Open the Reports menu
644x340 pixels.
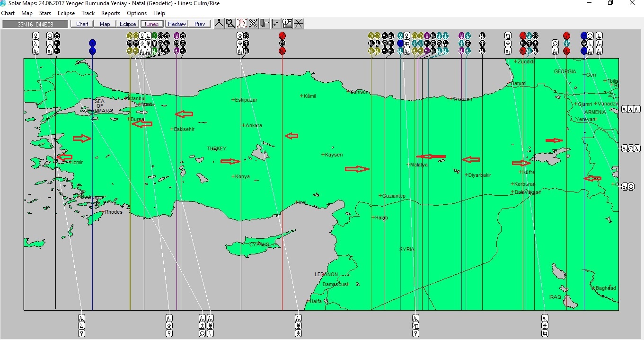tap(110, 13)
